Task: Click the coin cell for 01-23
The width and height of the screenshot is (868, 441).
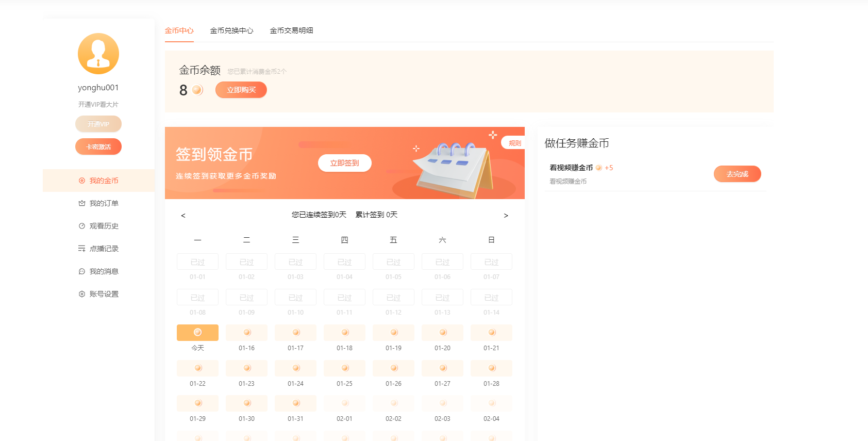Action: [x=246, y=368]
